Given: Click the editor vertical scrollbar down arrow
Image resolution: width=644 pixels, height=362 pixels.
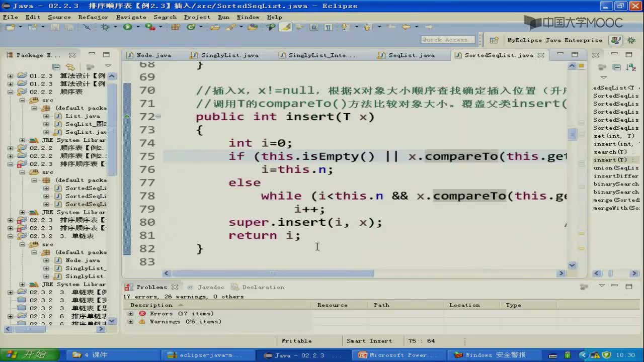Looking at the screenshot, I should pos(572,265).
